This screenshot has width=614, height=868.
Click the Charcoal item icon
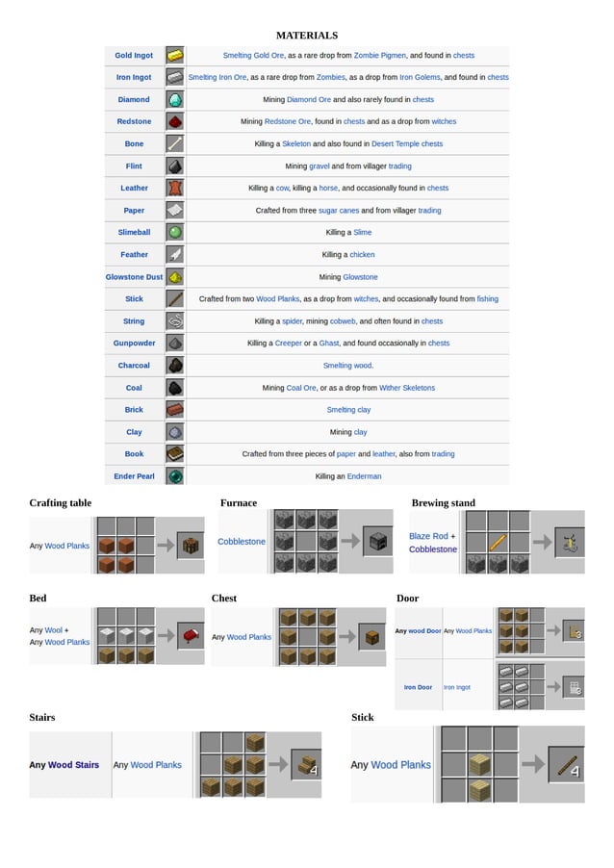(175, 366)
